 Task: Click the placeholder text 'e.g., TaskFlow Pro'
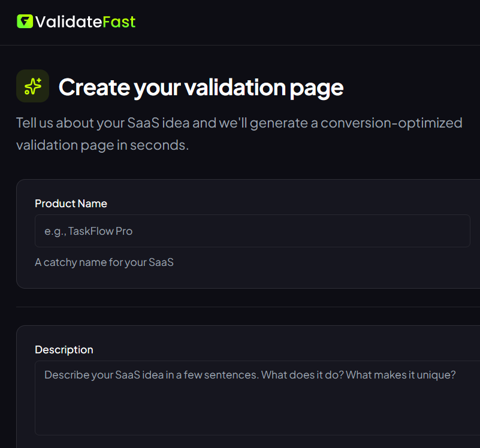click(89, 231)
